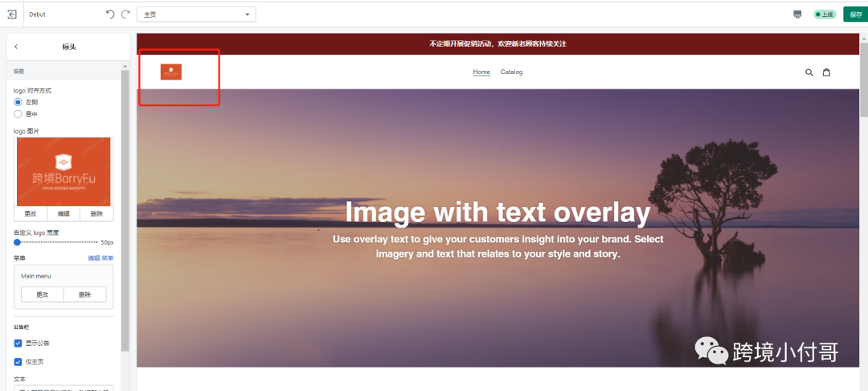
Task: Toggle the 显示公告 checkbox
Action: pos(18,344)
